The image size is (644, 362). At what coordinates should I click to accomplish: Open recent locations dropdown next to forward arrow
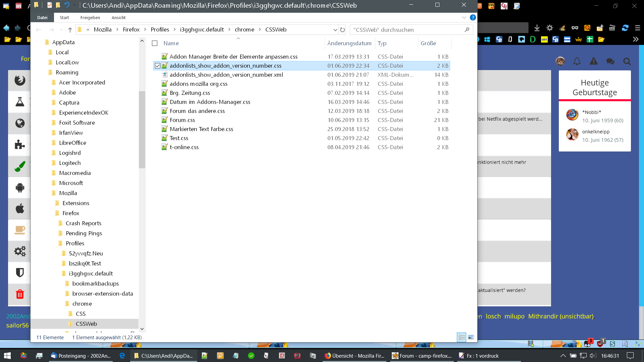point(61,29)
